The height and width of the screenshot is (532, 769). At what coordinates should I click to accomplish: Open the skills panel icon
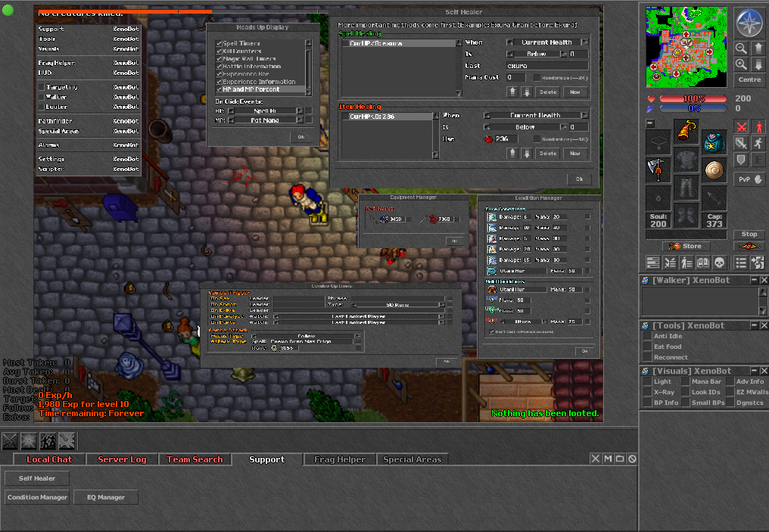pyautogui.click(x=652, y=263)
